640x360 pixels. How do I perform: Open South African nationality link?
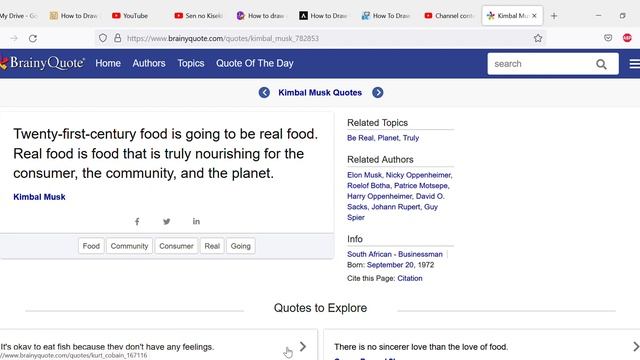tap(369, 254)
